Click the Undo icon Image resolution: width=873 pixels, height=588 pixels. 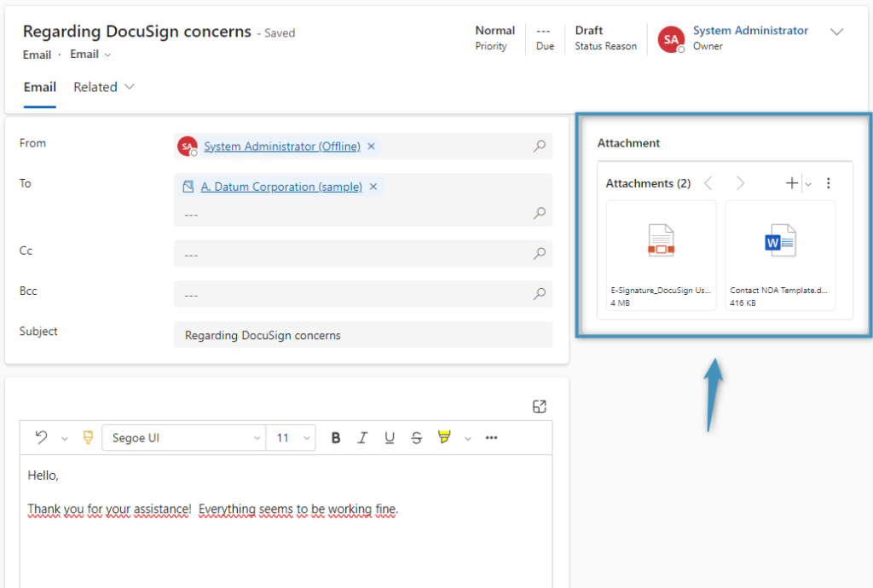click(41, 437)
